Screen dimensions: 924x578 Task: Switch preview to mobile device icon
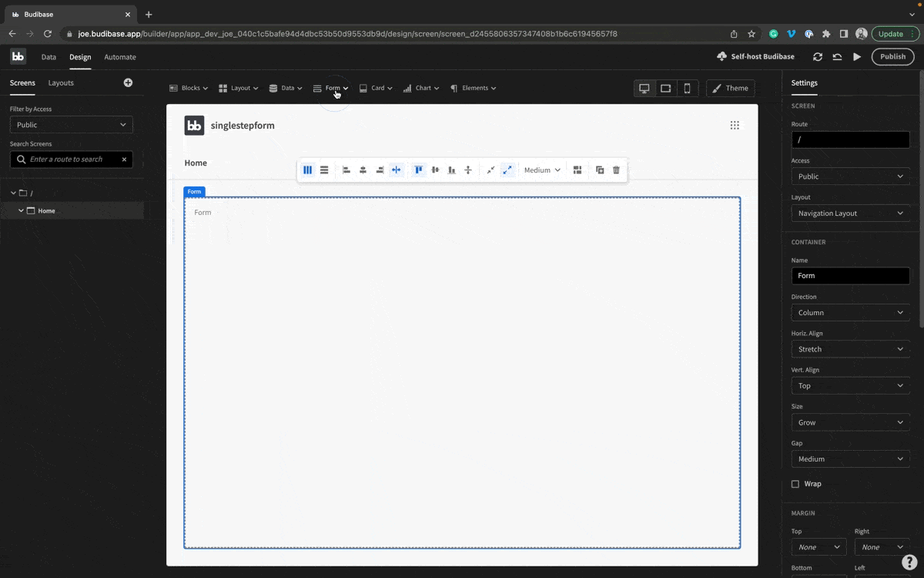point(687,88)
